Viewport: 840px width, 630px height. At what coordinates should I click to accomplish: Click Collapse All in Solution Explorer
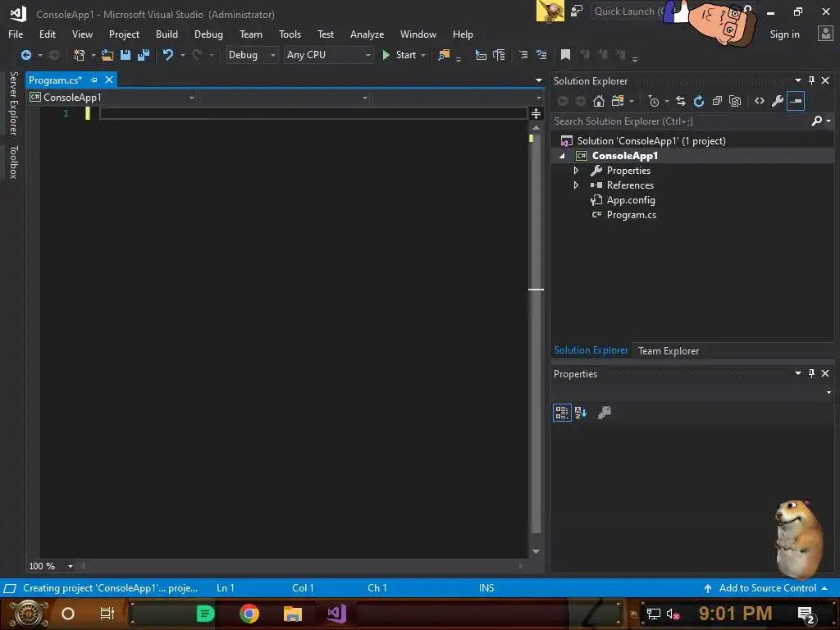tap(717, 101)
